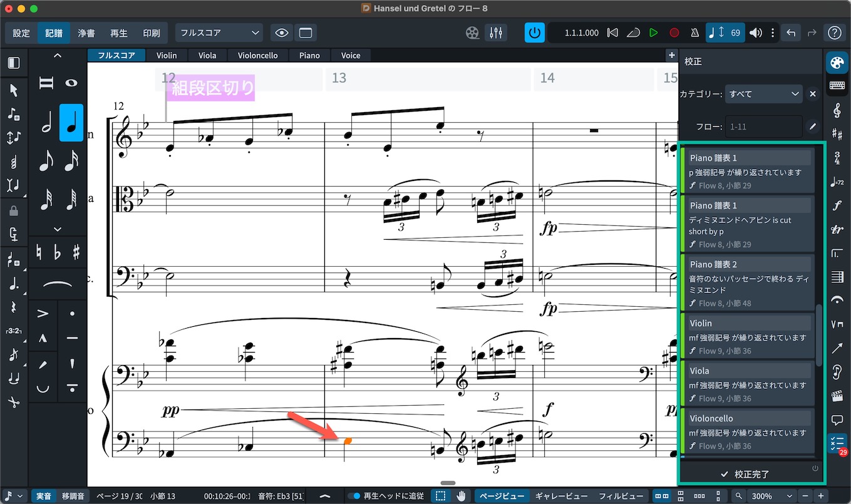
Task: Add a slur to the selection
Action: pyautogui.click(x=57, y=284)
